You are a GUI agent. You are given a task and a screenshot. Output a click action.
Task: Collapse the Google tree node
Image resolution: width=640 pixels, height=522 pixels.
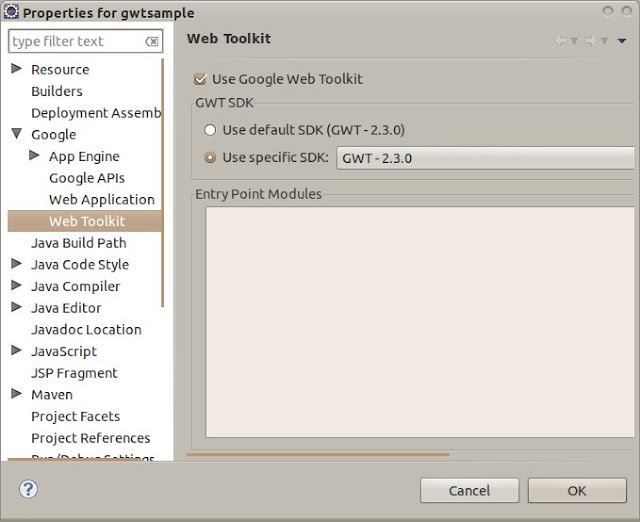point(16,133)
